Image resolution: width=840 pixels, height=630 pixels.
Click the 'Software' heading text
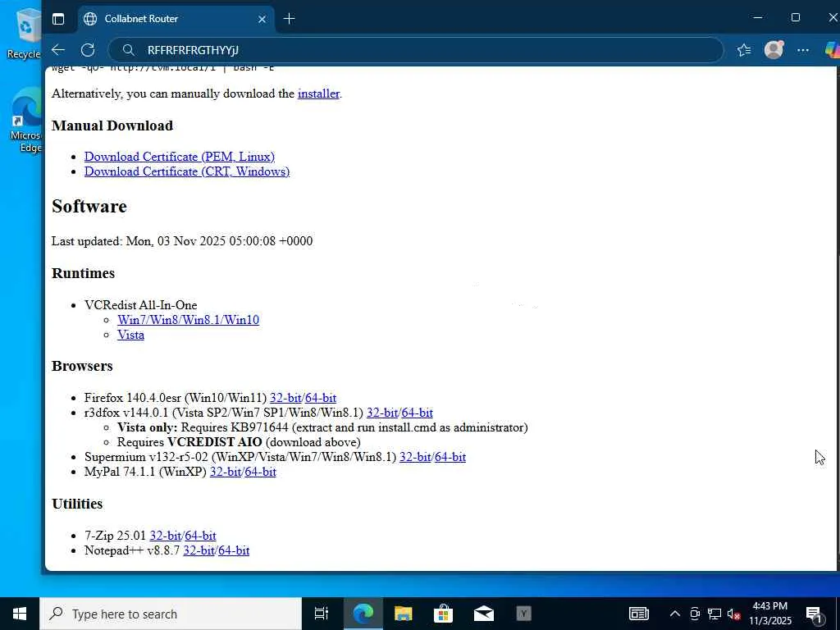coord(89,207)
